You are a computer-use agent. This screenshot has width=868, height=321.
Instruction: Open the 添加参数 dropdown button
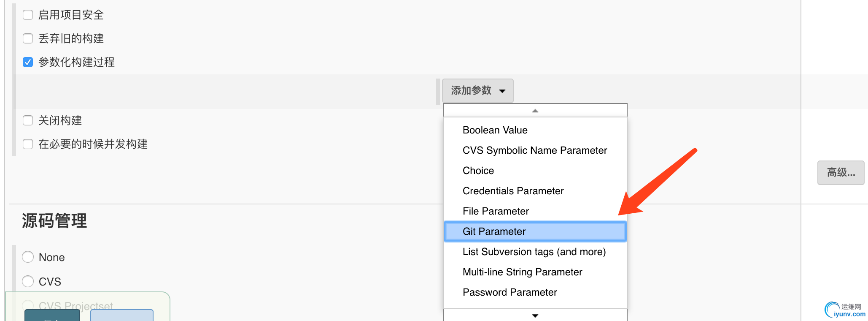477,90
